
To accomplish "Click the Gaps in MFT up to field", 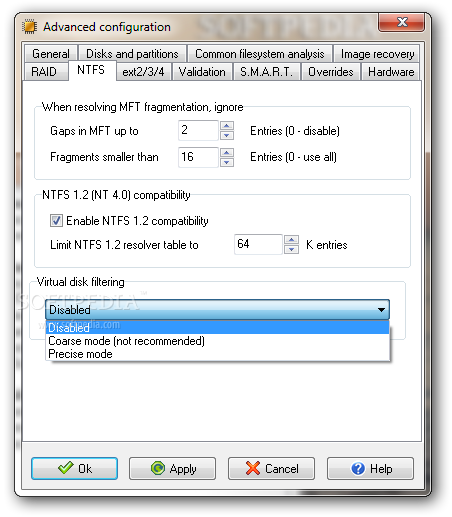I will coord(198,130).
